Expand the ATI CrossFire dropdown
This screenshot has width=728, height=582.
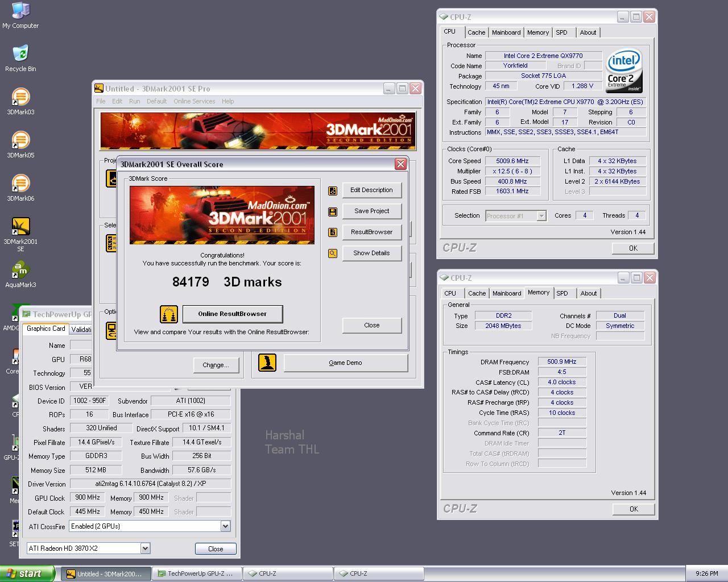[x=225, y=526]
